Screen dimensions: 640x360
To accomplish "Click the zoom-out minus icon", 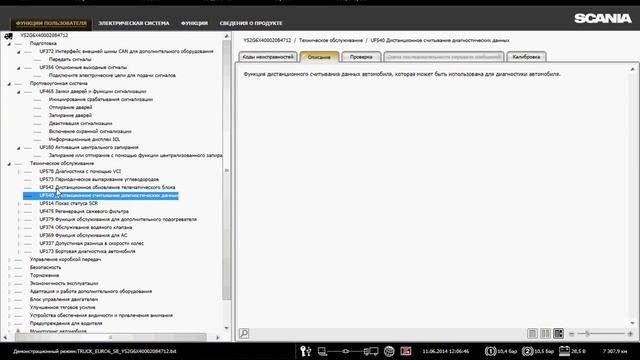I will 571,334.
